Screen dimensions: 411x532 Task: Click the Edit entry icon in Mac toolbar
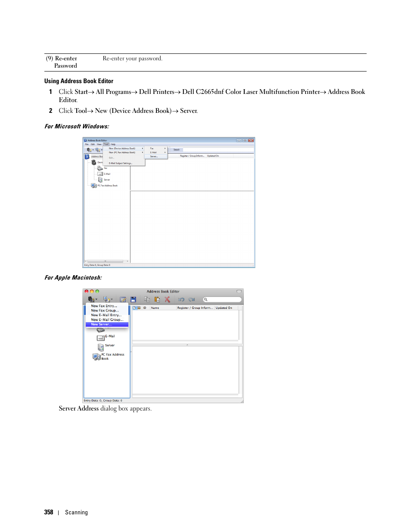tap(123, 299)
